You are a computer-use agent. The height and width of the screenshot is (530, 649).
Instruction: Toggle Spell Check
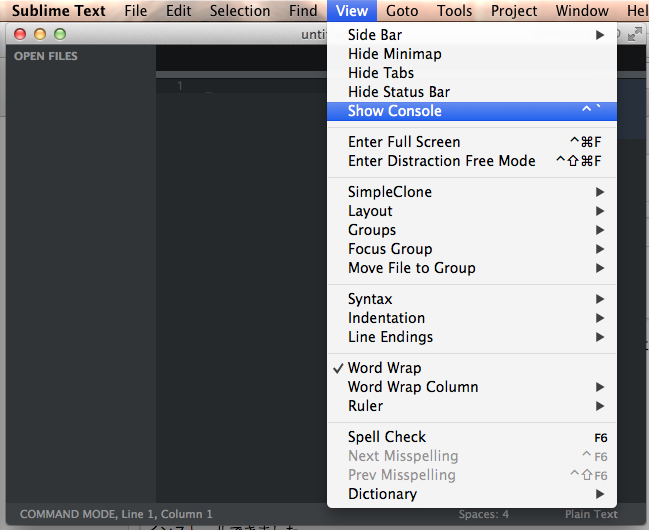pyautogui.click(x=472, y=437)
